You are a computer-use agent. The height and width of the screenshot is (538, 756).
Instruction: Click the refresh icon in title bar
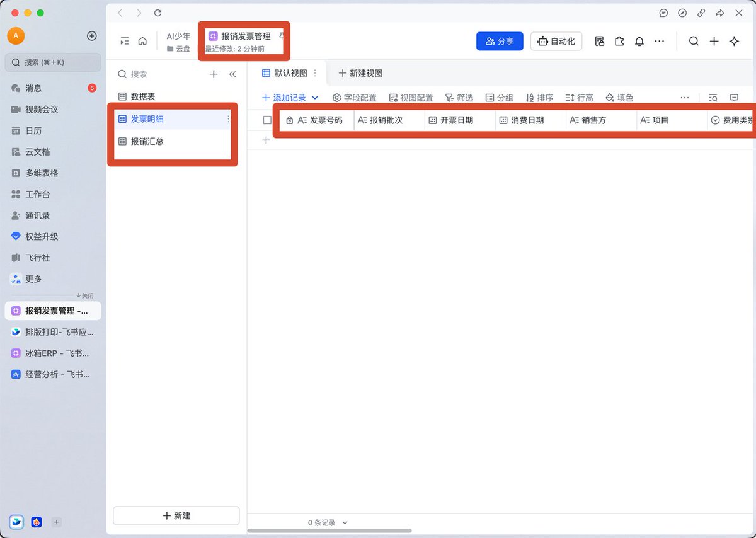(157, 13)
